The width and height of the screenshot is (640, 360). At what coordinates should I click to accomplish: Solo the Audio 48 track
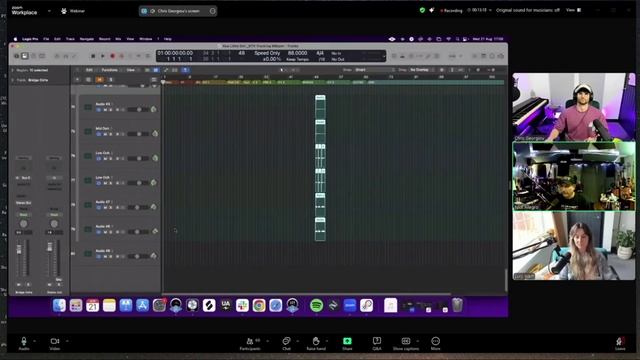click(x=110, y=232)
